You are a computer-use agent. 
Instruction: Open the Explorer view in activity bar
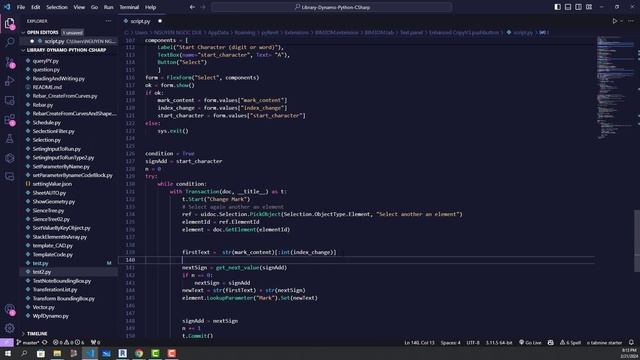[x=9, y=24]
